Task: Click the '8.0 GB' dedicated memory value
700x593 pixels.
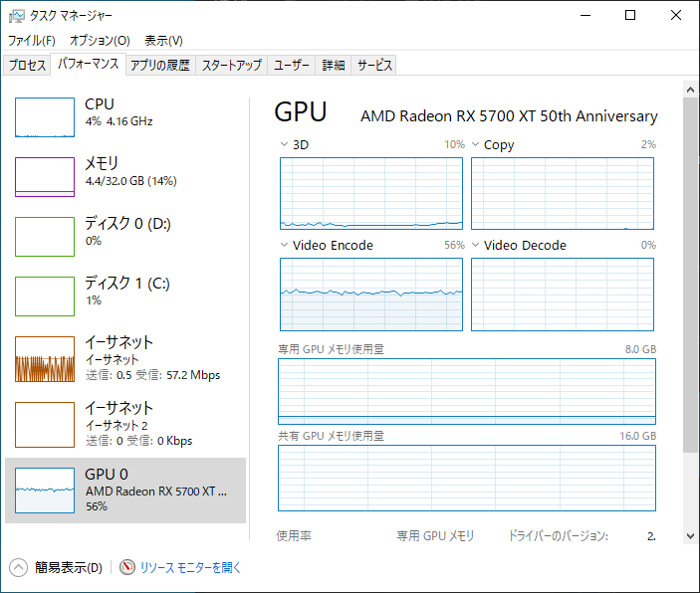Action: [x=640, y=349]
